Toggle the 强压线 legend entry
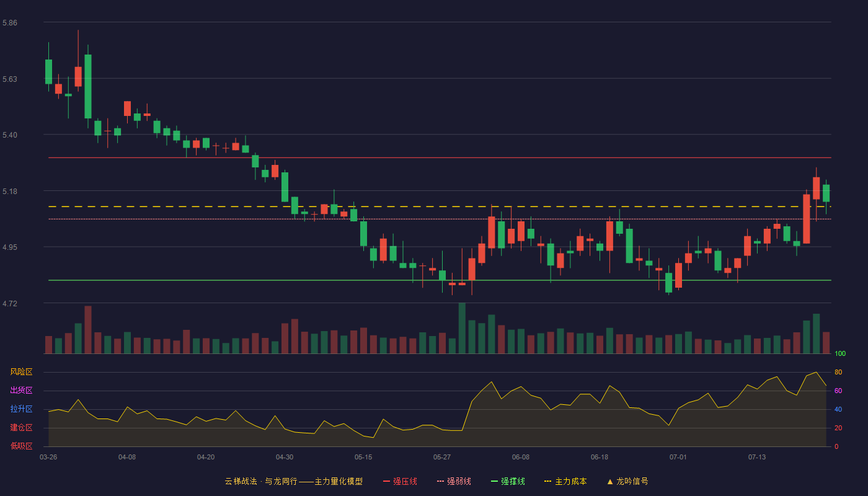 point(400,481)
